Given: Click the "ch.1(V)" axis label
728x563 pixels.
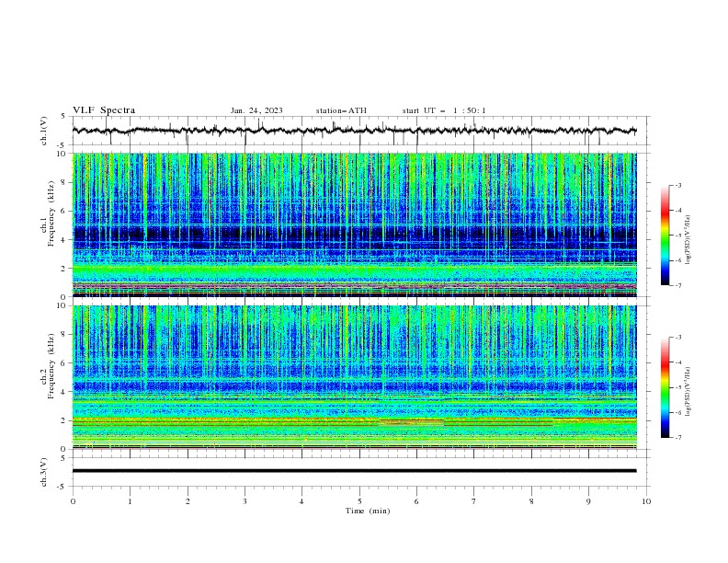Looking at the screenshot, I should click(x=44, y=131).
